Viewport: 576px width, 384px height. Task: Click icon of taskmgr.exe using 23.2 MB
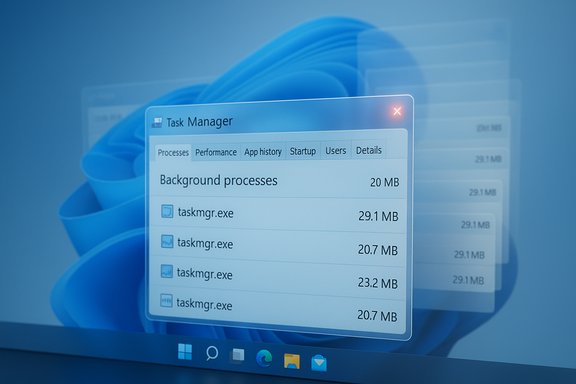click(167, 272)
